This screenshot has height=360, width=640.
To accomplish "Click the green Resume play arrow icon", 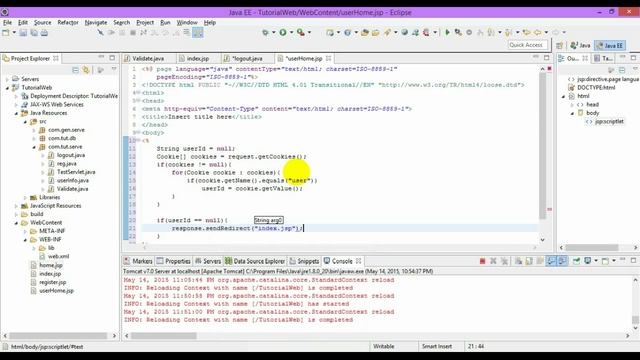I will click(447, 32).
